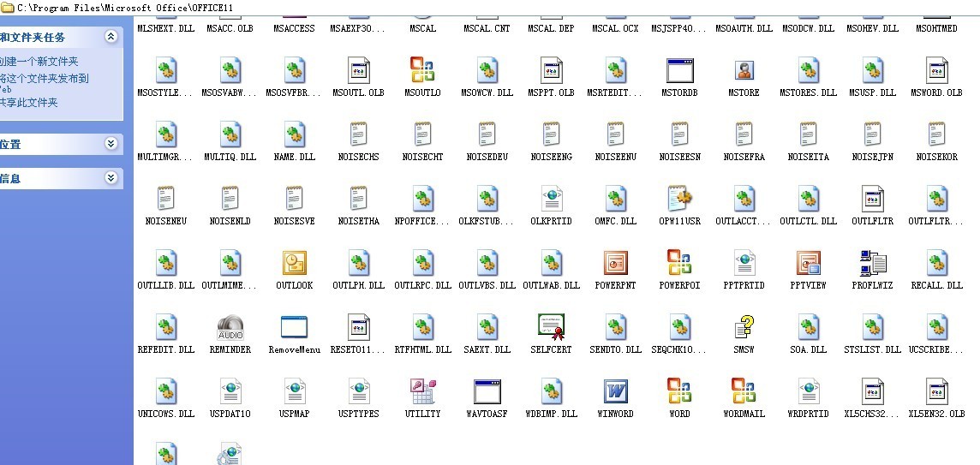980x465 pixels.
Task: Select the WINWORD Word icon
Action: (615, 391)
